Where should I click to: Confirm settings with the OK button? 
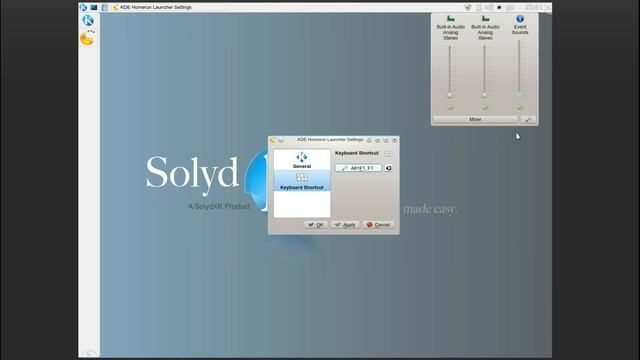click(x=316, y=225)
